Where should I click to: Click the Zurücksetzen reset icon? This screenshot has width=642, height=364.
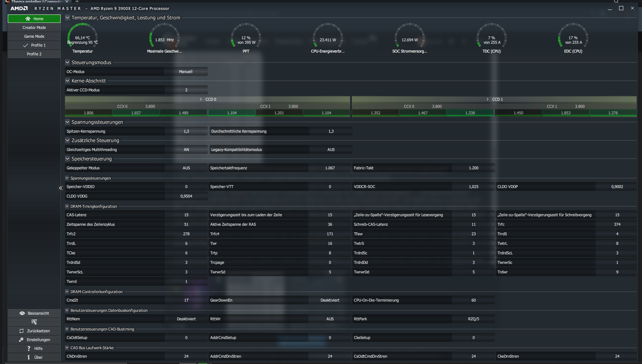tap(22, 331)
